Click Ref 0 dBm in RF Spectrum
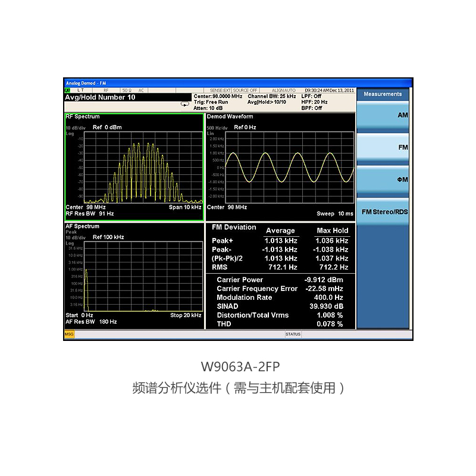 coord(107,127)
